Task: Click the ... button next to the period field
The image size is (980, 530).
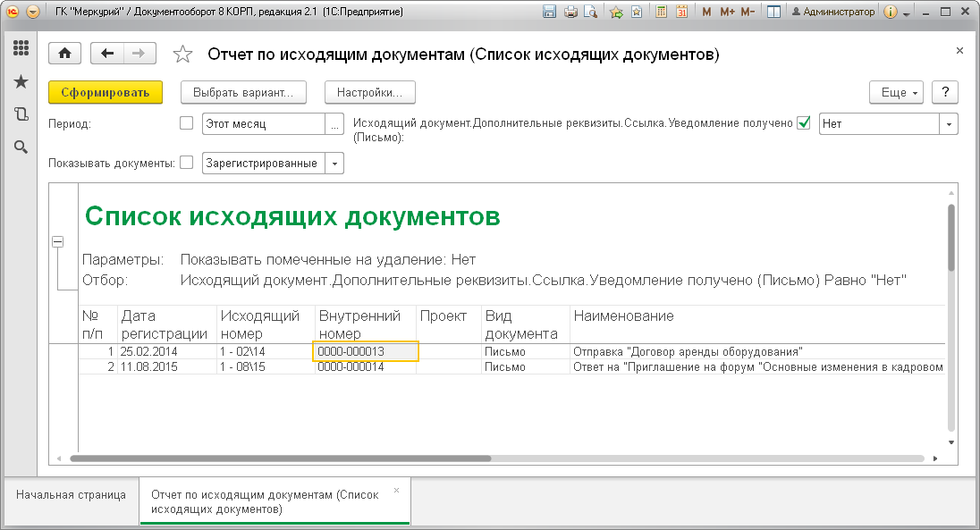Action: (335, 123)
